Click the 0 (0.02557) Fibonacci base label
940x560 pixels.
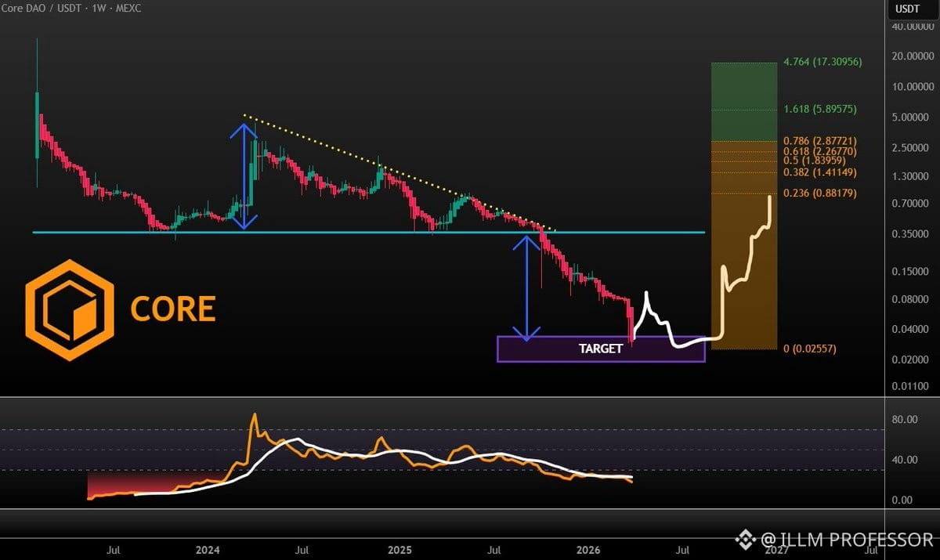[x=810, y=349]
